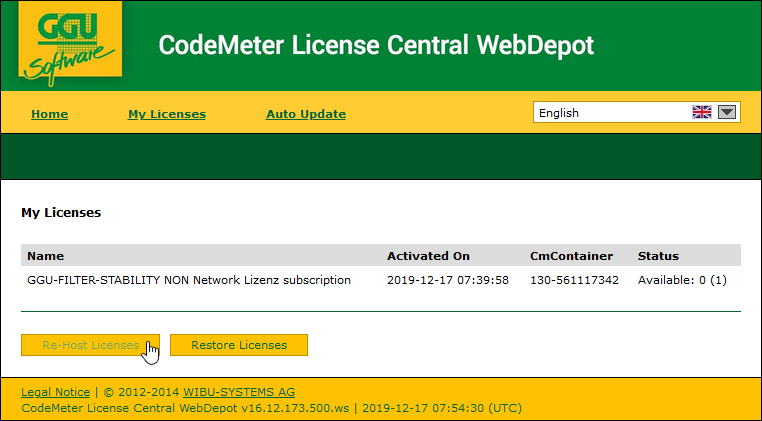Go to the Home page

click(49, 114)
